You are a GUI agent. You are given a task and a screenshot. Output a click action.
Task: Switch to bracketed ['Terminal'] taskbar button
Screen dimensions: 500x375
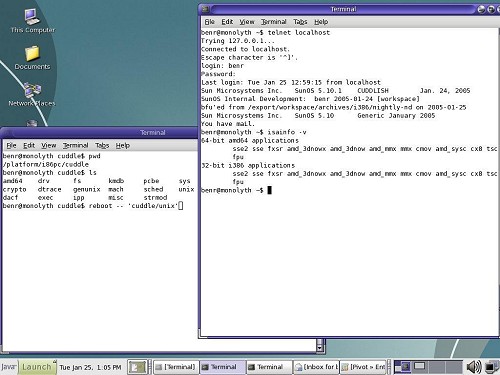[176, 367]
